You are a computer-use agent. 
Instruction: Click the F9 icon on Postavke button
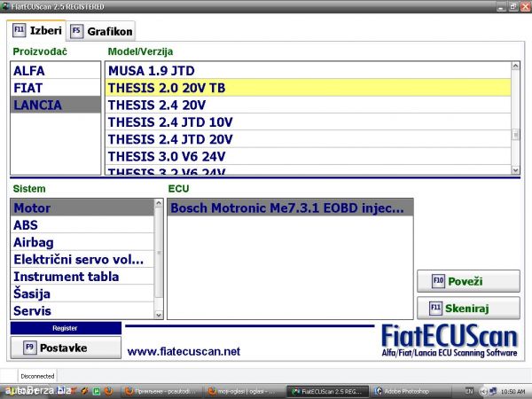(29, 348)
